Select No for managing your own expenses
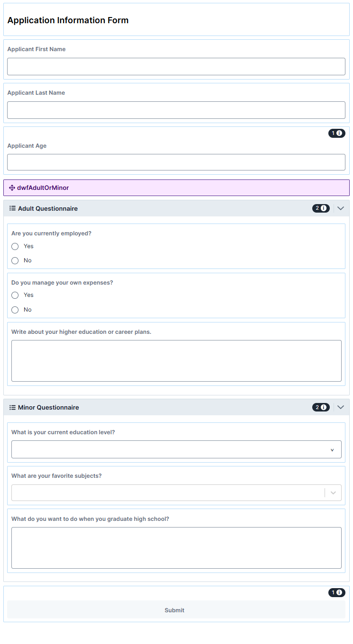 coord(15,310)
